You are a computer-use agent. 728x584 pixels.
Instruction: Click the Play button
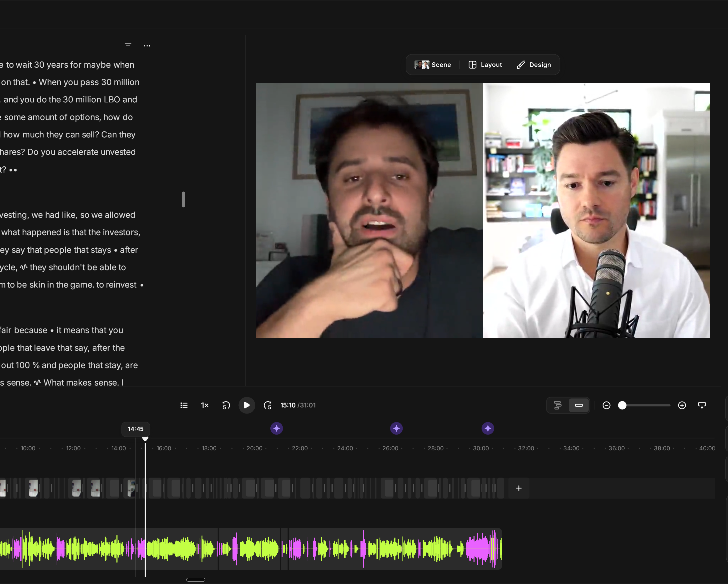pos(247,405)
